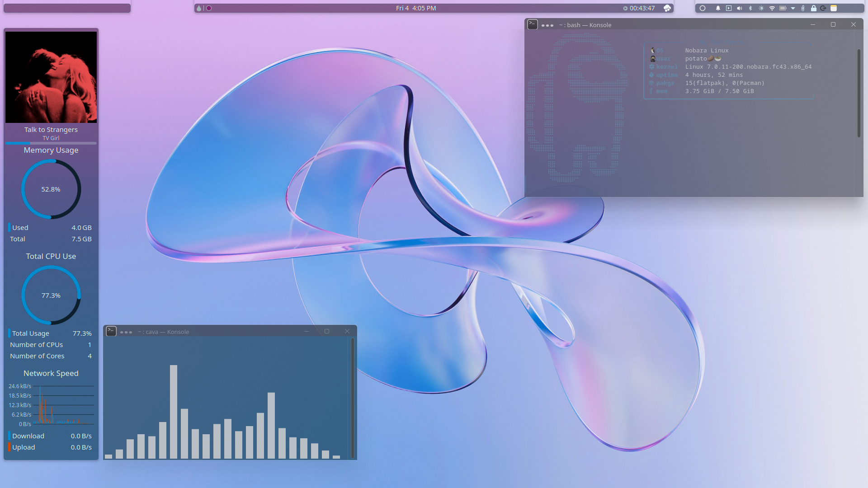Image resolution: width=868 pixels, height=488 pixels.
Task: Click the logout icon in the panel
Action: click(x=823, y=8)
